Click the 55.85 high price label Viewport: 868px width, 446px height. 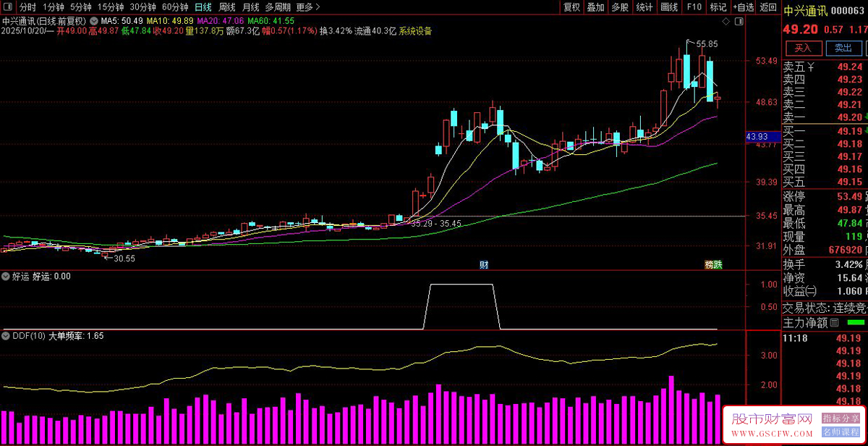point(707,44)
